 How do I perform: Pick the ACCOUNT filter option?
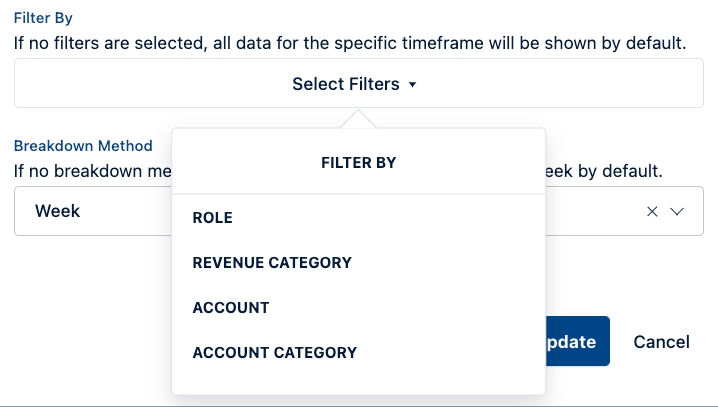pos(231,308)
